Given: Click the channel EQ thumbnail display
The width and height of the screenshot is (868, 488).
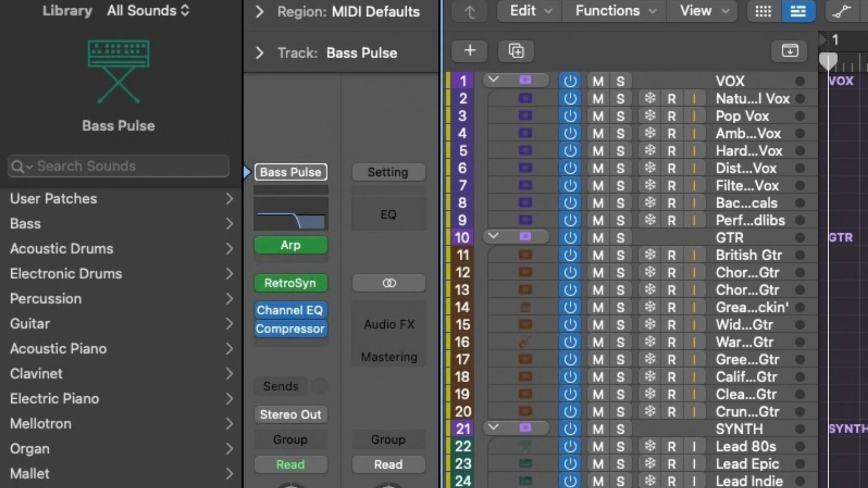Looking at the screenshot, I should pos(291,214).
